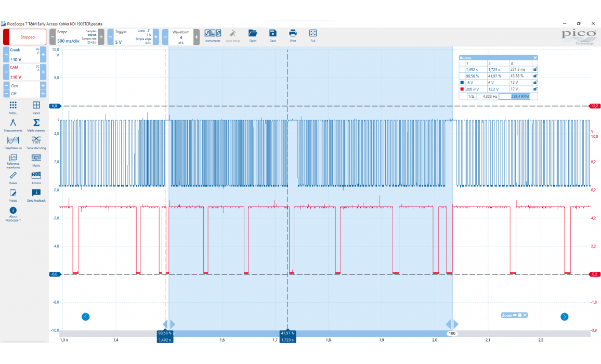Open the Views menu

tap(36, 107)
